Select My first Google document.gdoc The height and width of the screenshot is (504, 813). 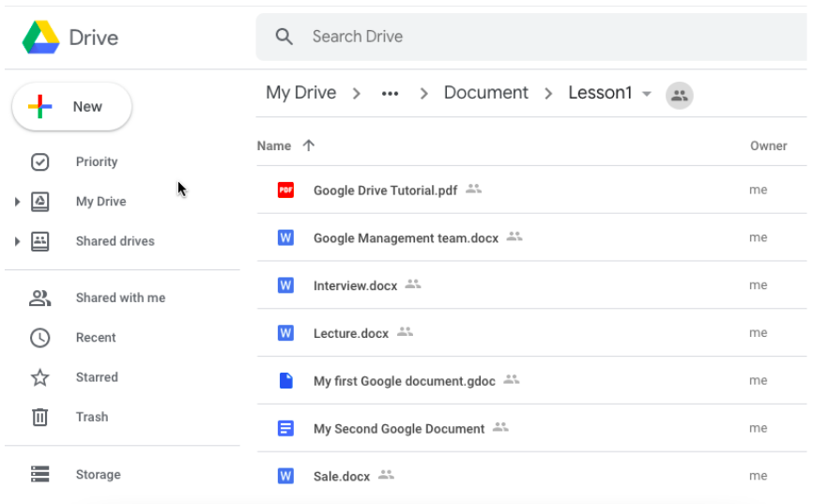pos(405,381)
